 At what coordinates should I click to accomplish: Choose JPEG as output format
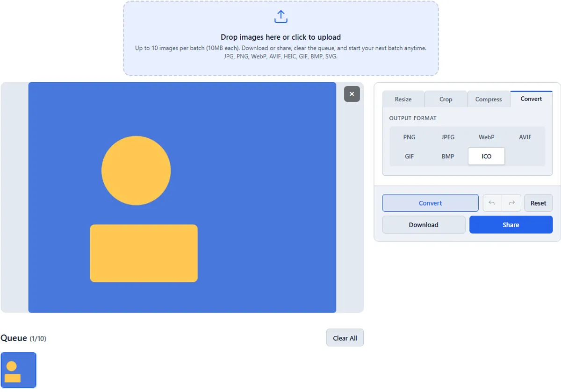pyautogui.click(x=448, y=137)
